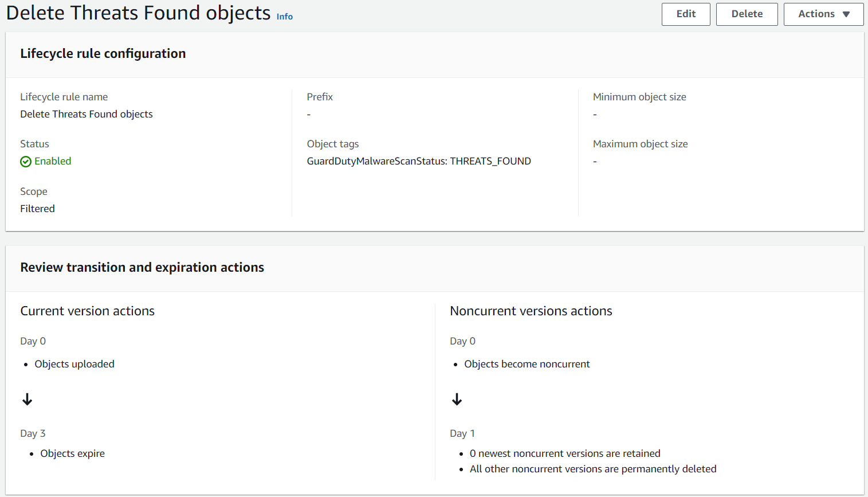The width and height of the screenshot is (868, 497).
Task: Click the Review transition and expiration actions header
Action: point(142,267)
